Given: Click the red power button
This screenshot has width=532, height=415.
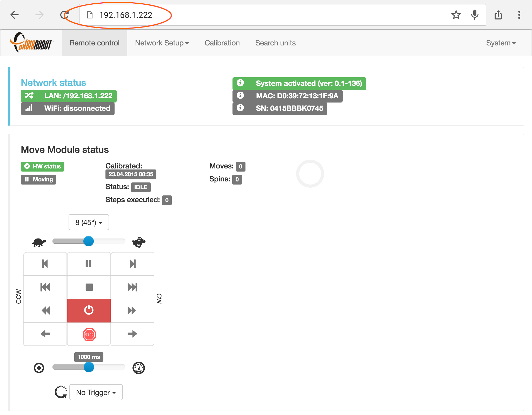Looking at the screenshot, I should [89, 310].
